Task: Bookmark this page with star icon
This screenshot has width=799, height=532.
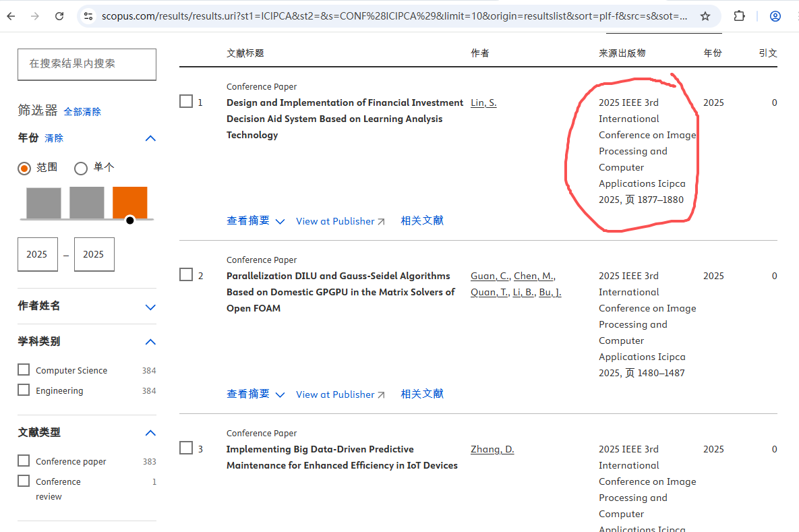Action: coord(705,16)
